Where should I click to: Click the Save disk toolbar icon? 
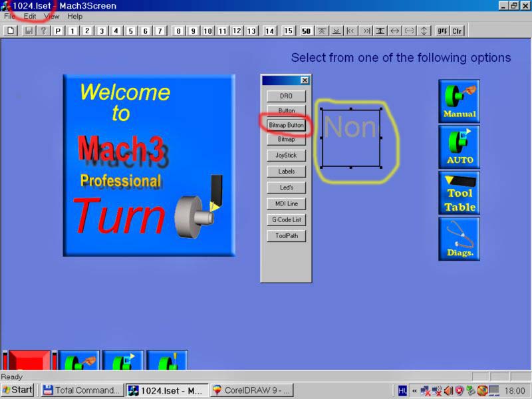(29, 31)
